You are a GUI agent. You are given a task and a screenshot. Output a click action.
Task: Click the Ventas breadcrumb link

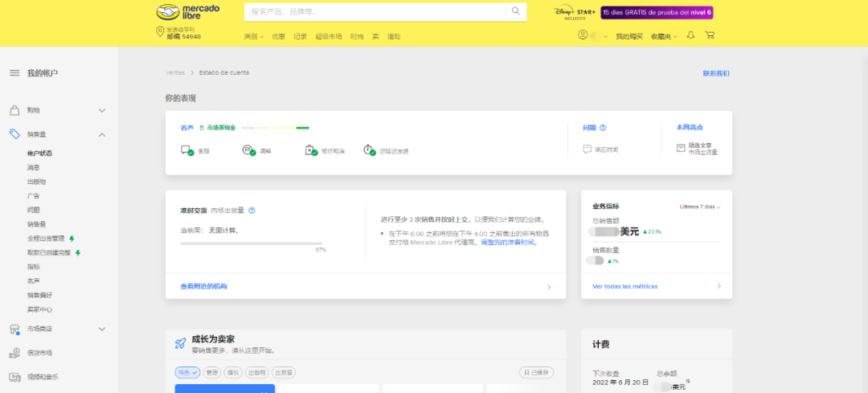tap(174, 72)
